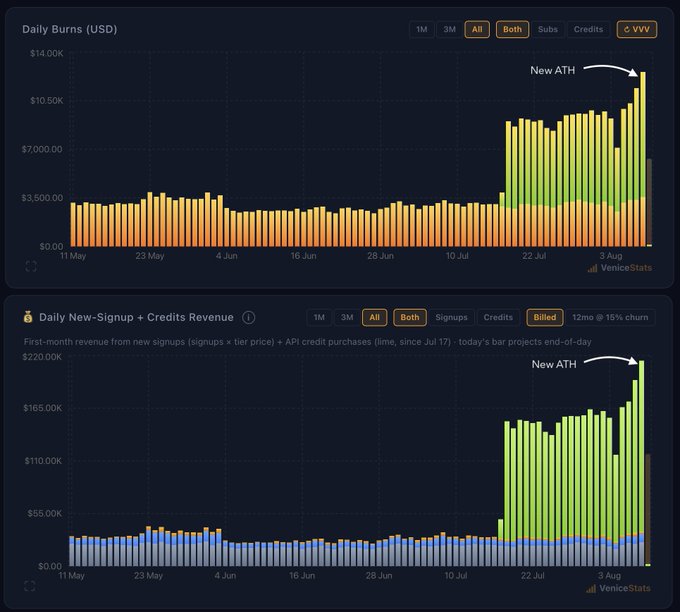
Task: Click the ATH bar in Daily Burns chart
Action: tap(643, 159)
